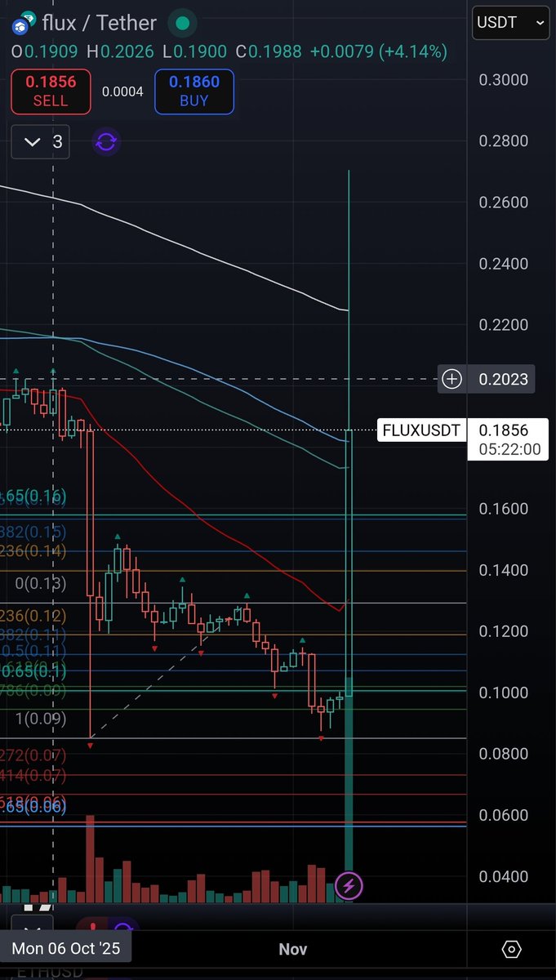Click the 0.1856 current price tag
The height and width of the screenshot is (980, 556).
(x=503, y=430)
